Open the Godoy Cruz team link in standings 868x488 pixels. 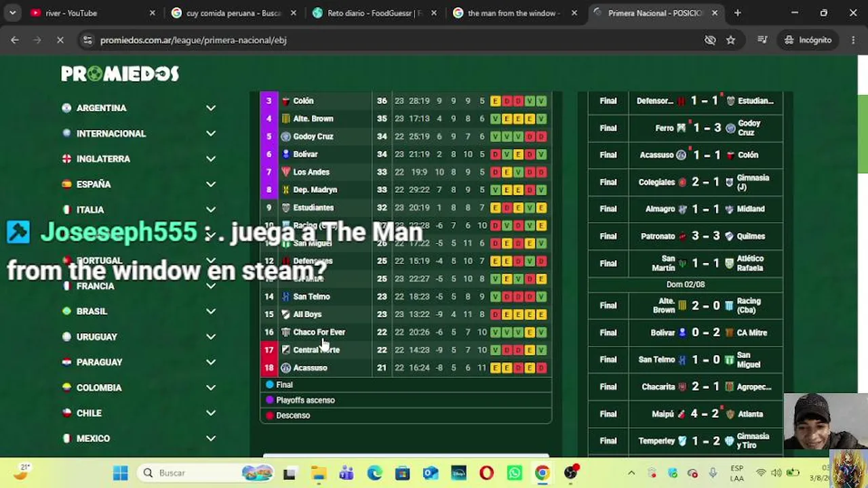(313, 136)
